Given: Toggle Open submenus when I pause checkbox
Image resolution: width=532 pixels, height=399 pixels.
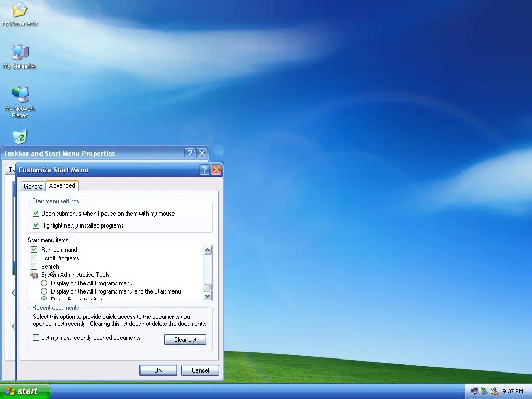Looking at the screenshot, I should 36,214.
